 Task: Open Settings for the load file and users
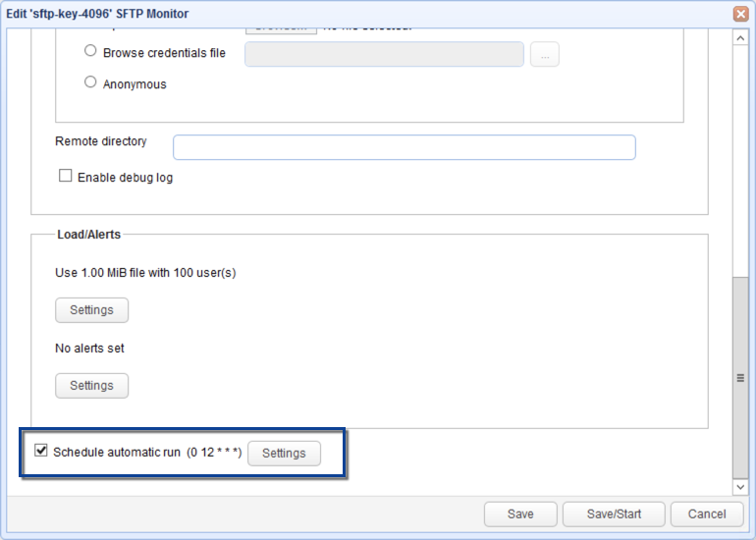[x=91, y=310]
